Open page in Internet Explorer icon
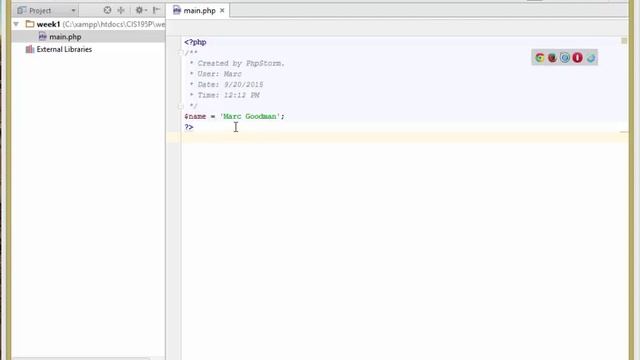640x360 pixels. (x=591, y=58)
